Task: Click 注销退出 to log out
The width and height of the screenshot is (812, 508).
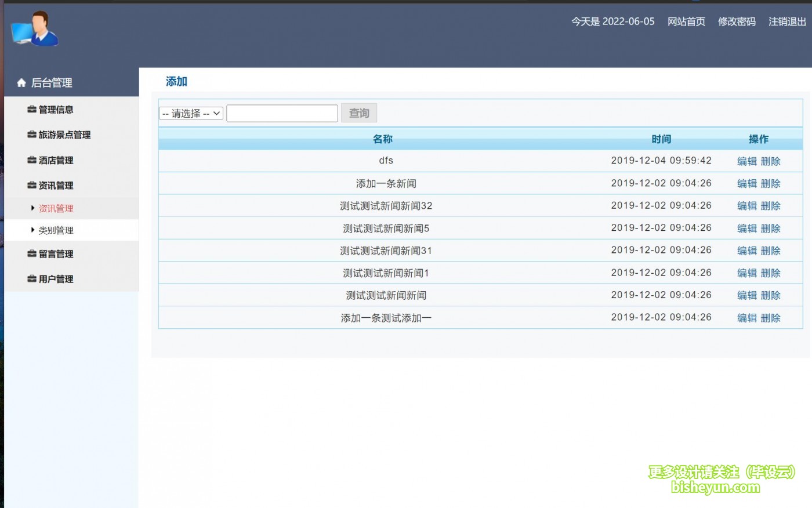Action: [x=787, y=21]
